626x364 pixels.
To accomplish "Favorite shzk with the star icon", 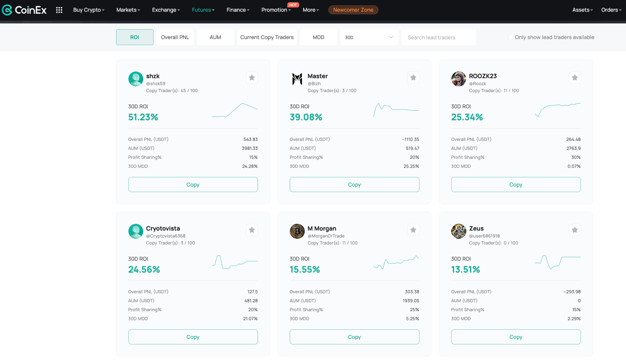I will point(252,78).
